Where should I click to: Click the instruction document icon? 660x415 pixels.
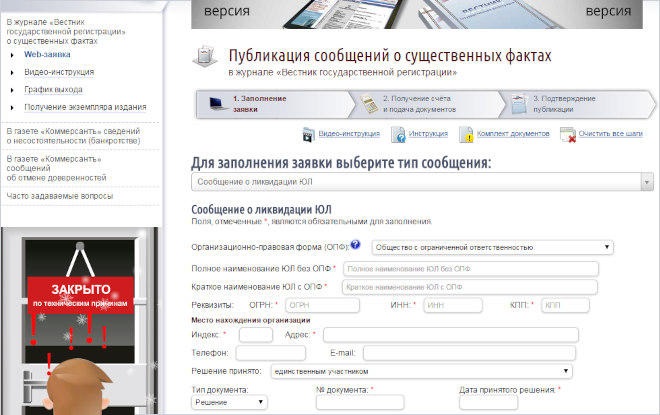coord(397,134)
